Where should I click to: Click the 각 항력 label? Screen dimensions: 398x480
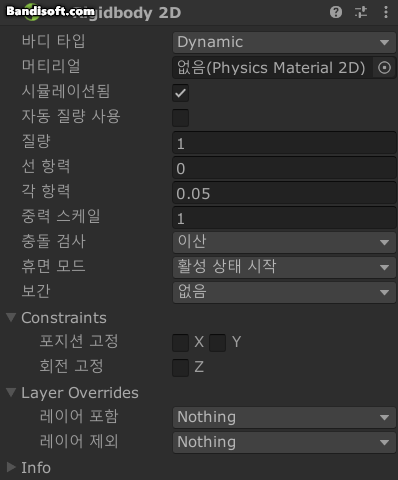point(46,191)
